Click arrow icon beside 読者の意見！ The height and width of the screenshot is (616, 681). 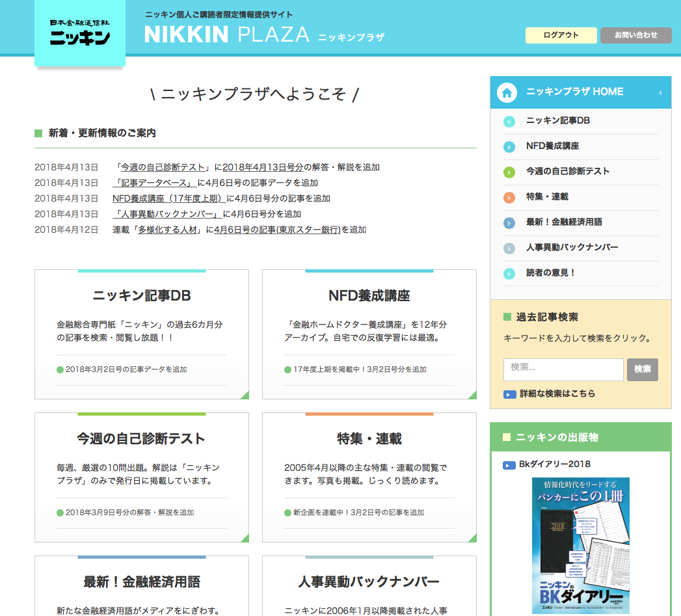509,274
